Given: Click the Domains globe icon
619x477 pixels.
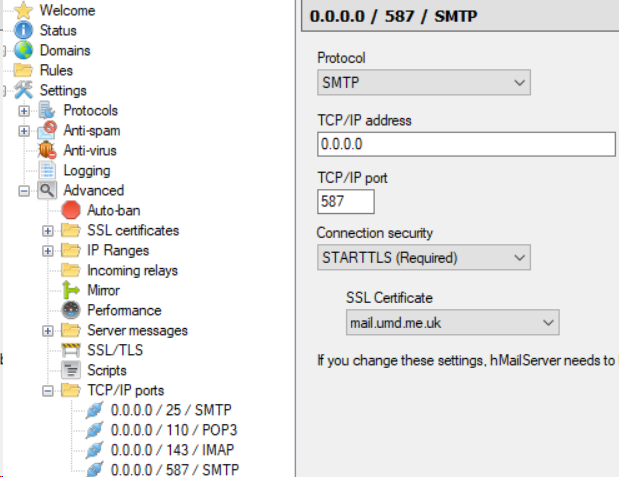Looking at the screenshot, I should [23, 51].
